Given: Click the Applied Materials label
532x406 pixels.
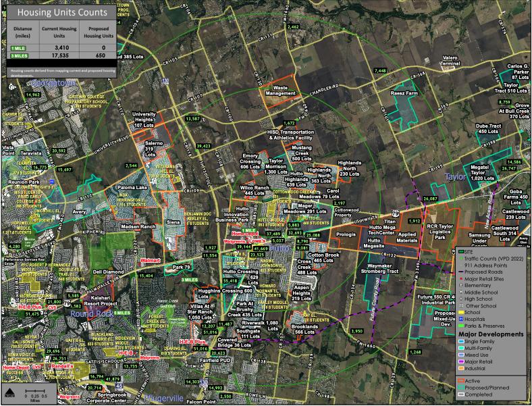Looking at the screenshot, I should pos(407,237).
